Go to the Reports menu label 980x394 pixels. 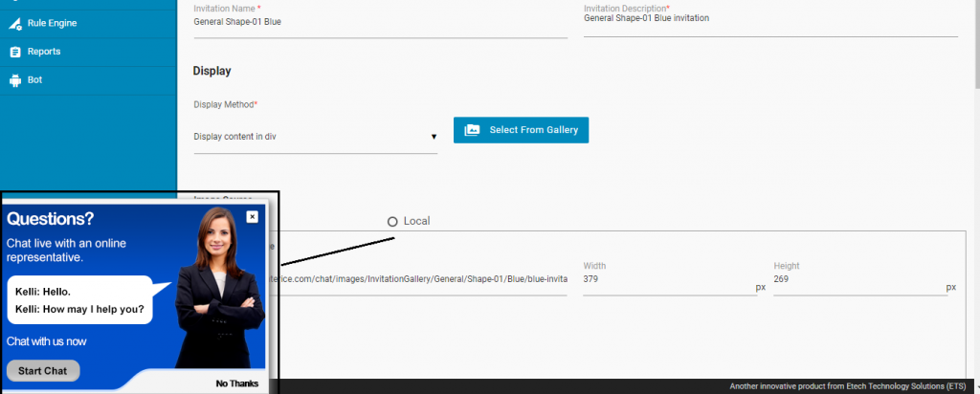[x=44, y=52]
